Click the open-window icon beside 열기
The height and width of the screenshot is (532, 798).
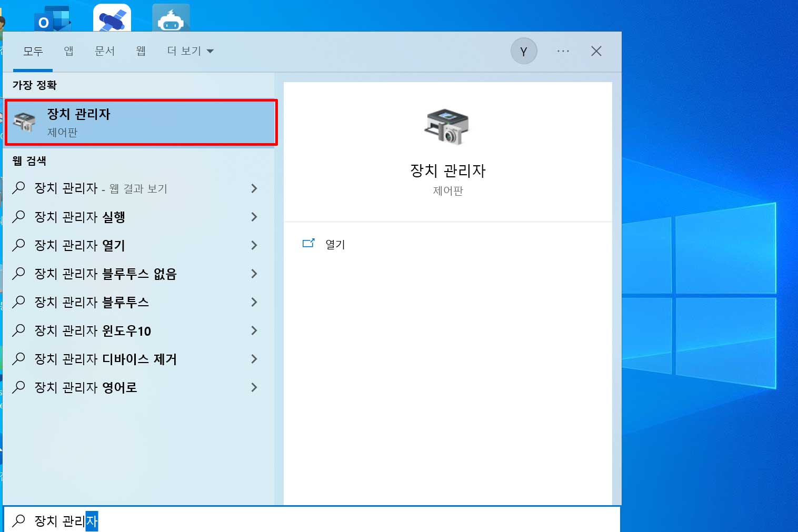click(x=308, y=243)
